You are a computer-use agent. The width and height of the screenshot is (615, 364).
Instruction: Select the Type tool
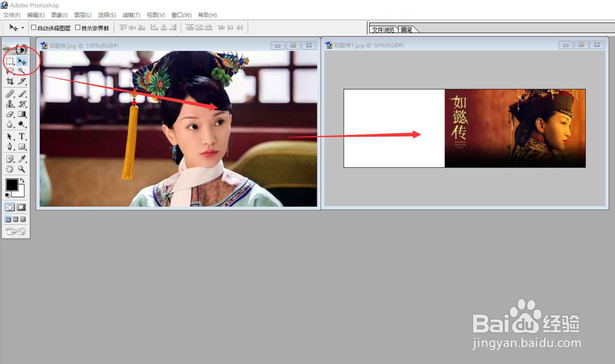[x=22, y=136]
